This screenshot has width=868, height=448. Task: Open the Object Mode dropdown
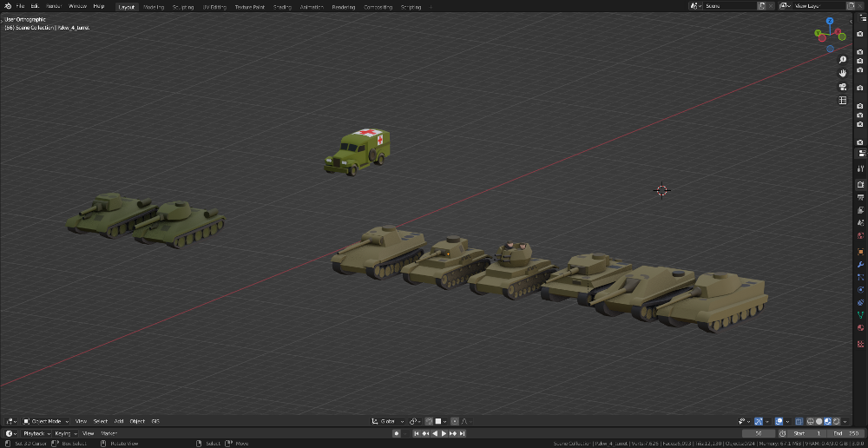tap(45, 421)
